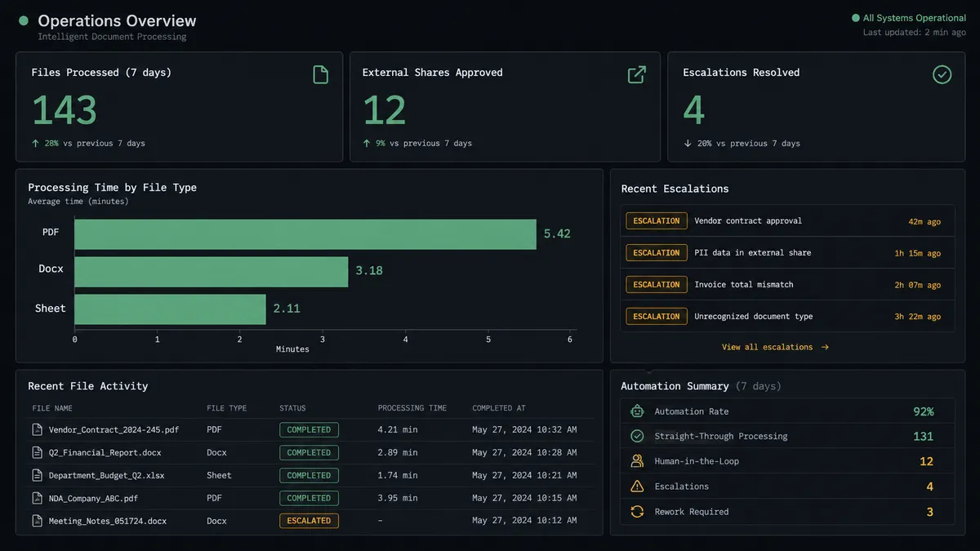Click the ESCALATION tag on Invoice total mismatch

[x=657, y=284]
